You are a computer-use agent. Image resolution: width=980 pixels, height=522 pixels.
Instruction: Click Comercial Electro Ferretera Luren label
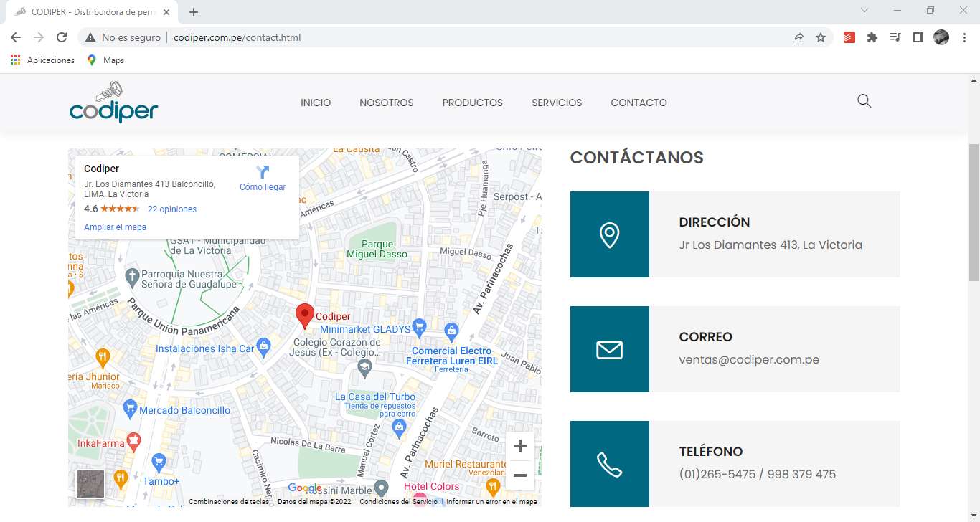pyautogui.click(x=451, y=356)
